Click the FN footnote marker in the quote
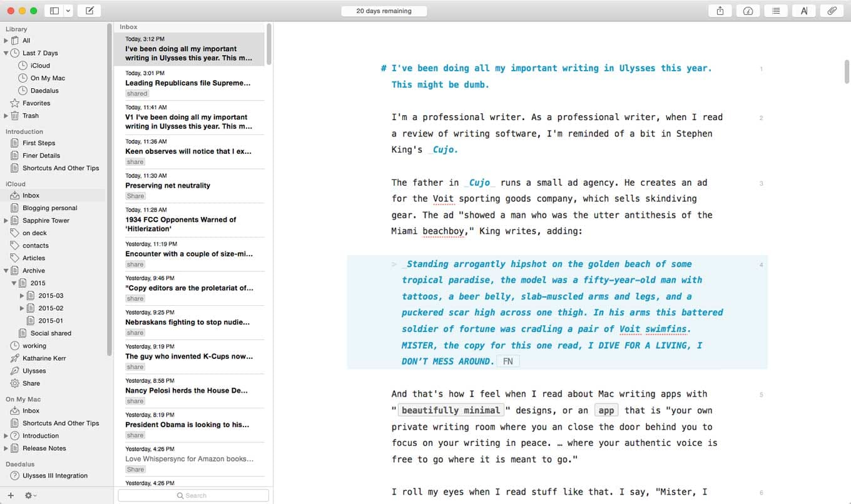Image resolution: width=851 pixels, height=504 pixels. click(x=507, y=361)
